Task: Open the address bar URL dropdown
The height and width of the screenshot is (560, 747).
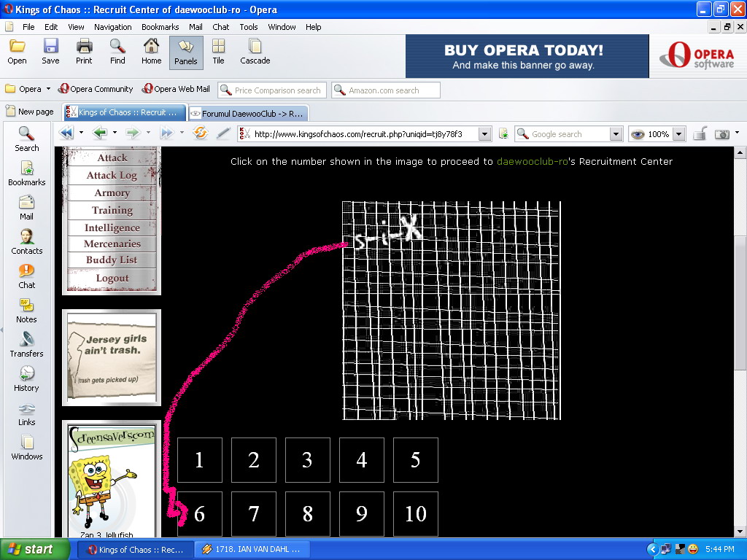Action: pos(484,134)
